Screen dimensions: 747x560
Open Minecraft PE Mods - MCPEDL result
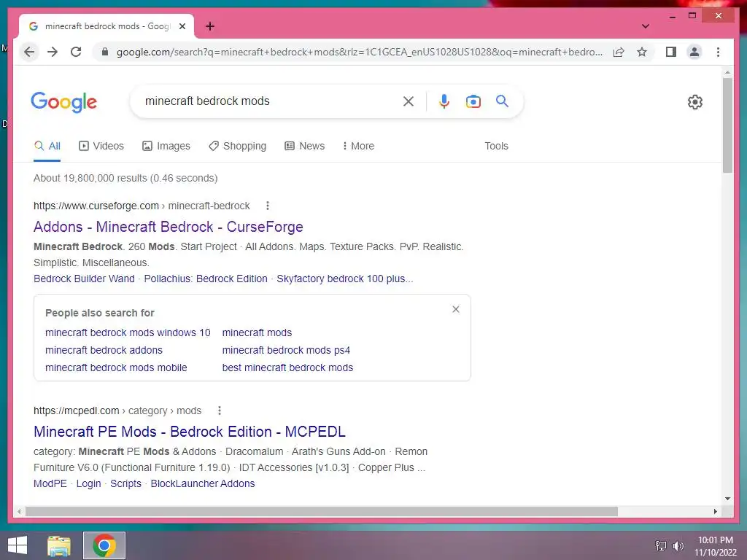tap(189, 432)
